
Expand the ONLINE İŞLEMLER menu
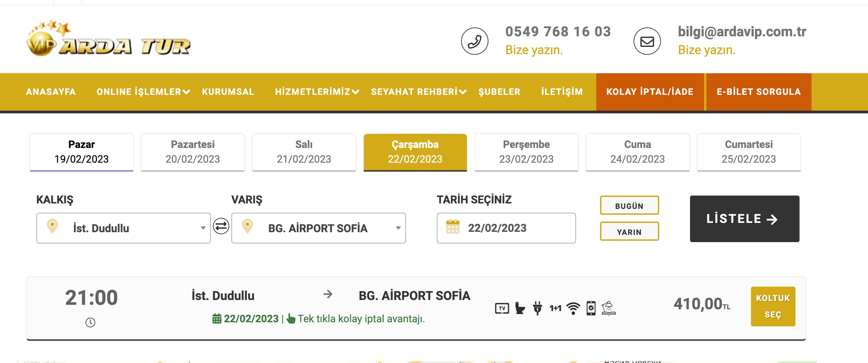[143, 92]
